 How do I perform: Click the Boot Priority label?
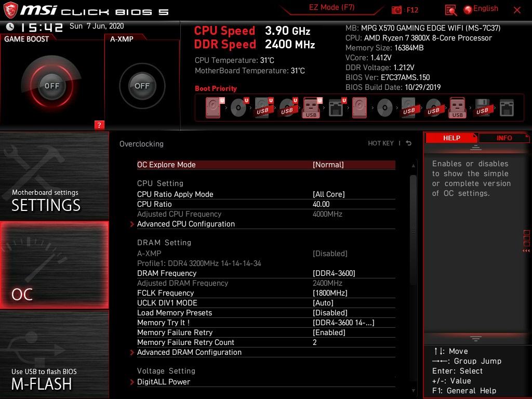point(216,88)
